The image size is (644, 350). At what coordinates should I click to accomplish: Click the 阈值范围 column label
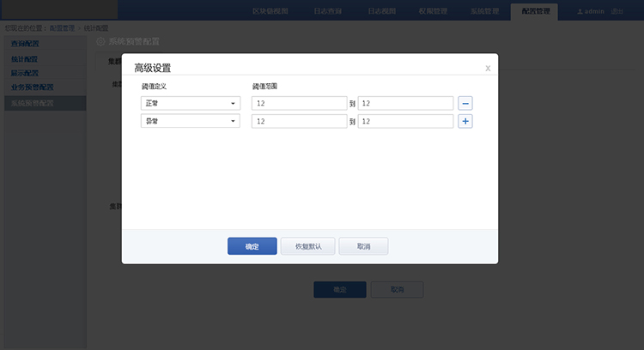(264, 86)
